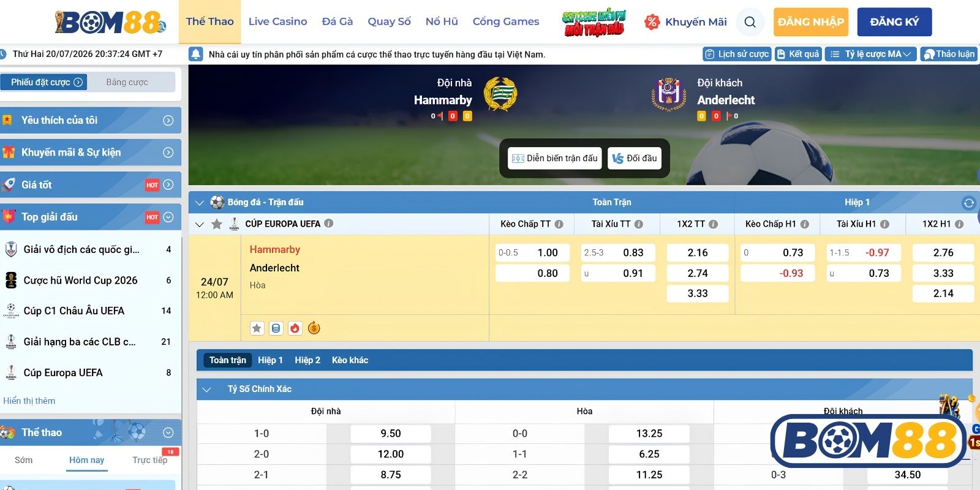
Task: Click info icon next to Tài Xỉu H1
Action: [884, 224]
